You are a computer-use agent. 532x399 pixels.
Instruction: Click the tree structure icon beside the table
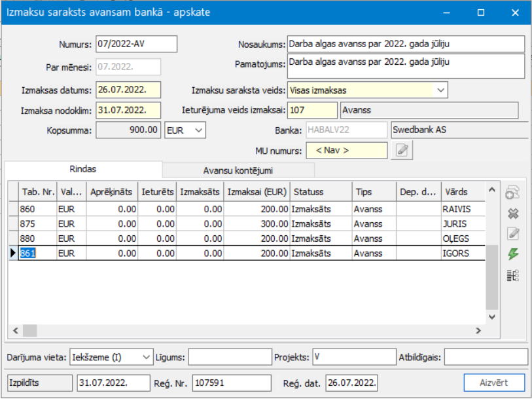513,275
